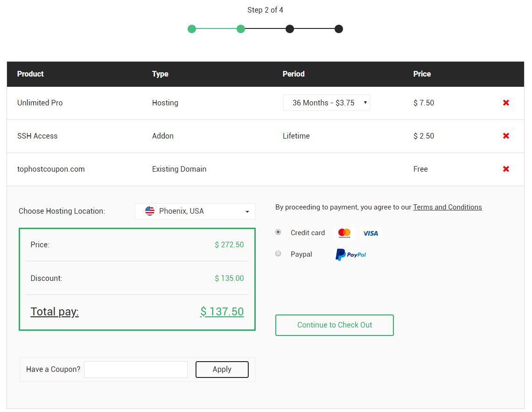
Task: Click the $ 272.50 price amount
Action: pyautogui.click(x=229, y=244)
